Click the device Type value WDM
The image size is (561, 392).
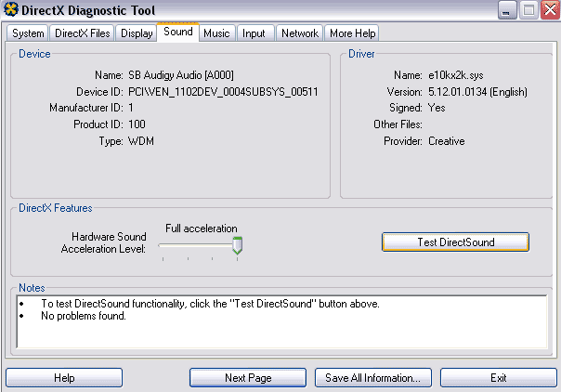pyautogui.click(x=141, y=141)
